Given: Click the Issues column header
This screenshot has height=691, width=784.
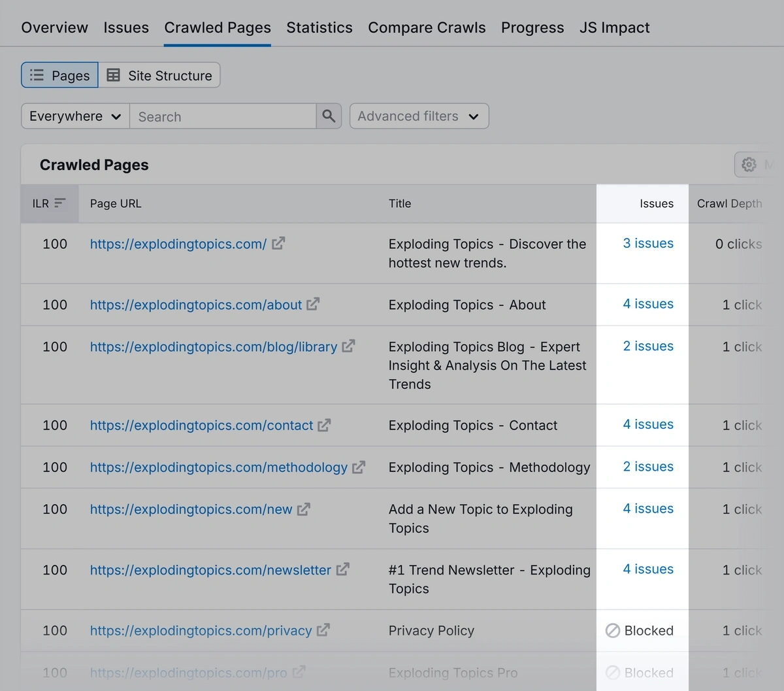Looking at the screenshot, I should click(657, 203).
